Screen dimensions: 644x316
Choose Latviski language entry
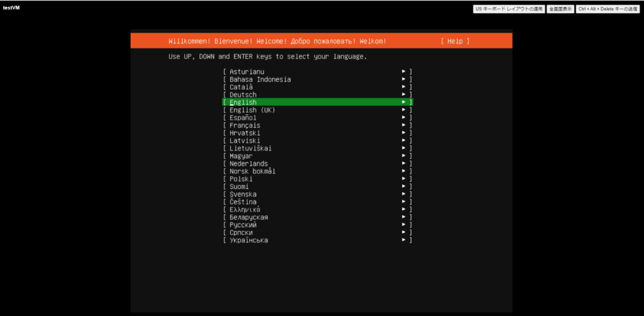[x=318, y=140]
